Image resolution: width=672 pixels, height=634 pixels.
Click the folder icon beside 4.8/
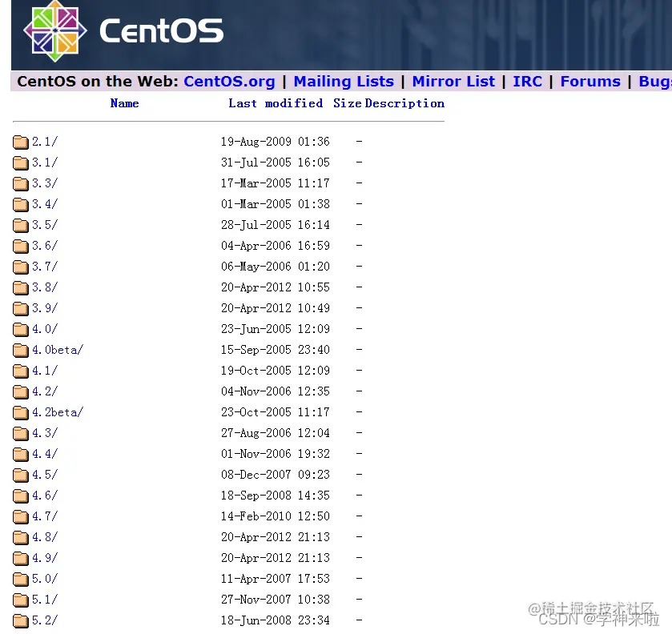click(x=21, y=538)
